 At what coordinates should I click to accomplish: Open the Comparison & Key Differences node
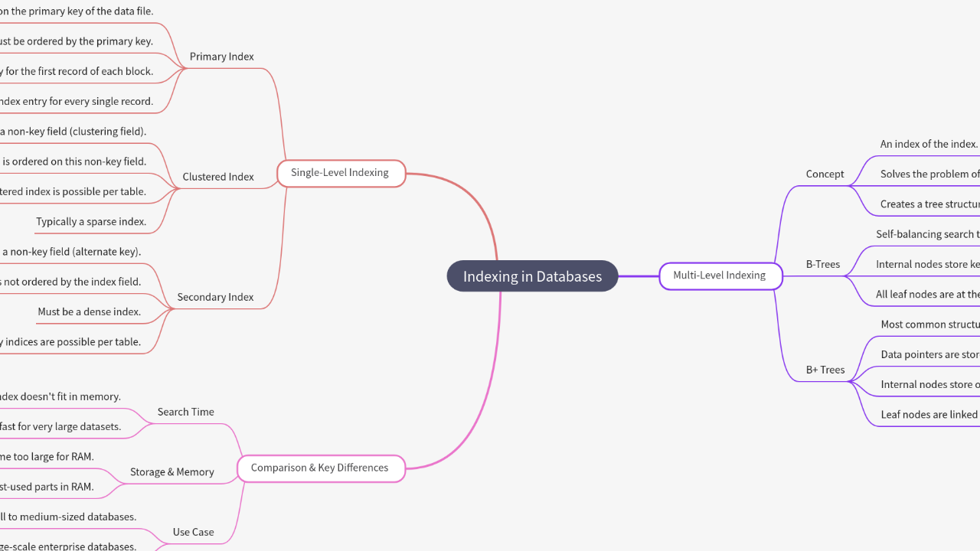(320, 468)
